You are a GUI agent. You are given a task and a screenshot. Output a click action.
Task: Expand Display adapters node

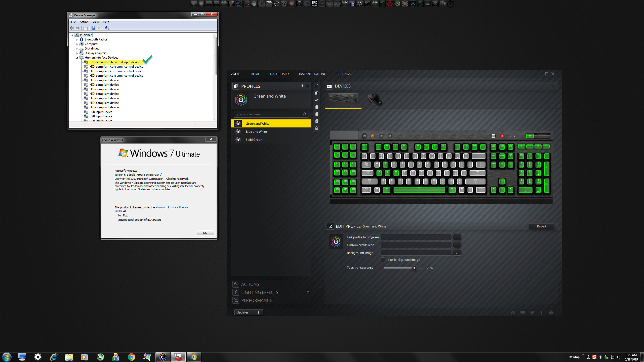coord(77,53)
